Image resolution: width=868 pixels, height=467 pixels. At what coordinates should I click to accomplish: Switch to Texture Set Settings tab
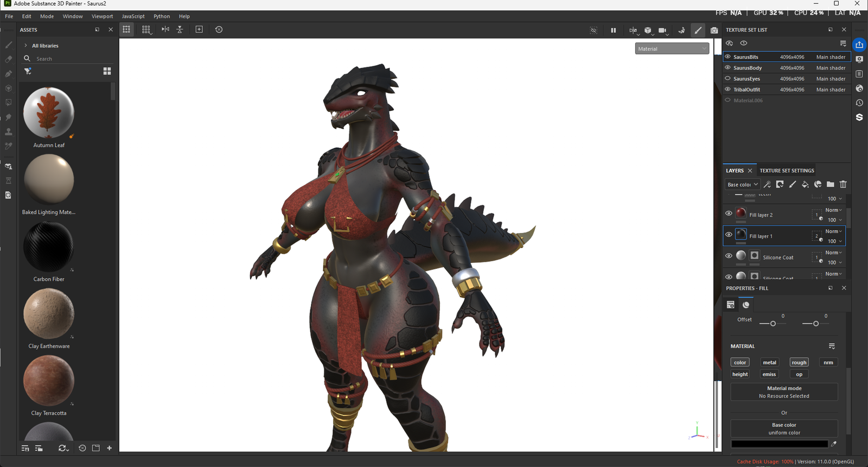tap(787, 171)
